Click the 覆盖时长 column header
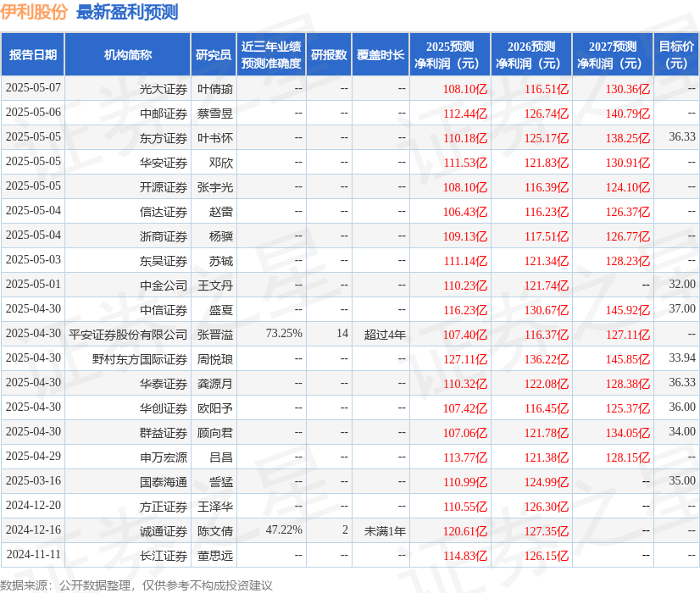The image size is (700, 593). pyautogui.click(x=381, y=55)
